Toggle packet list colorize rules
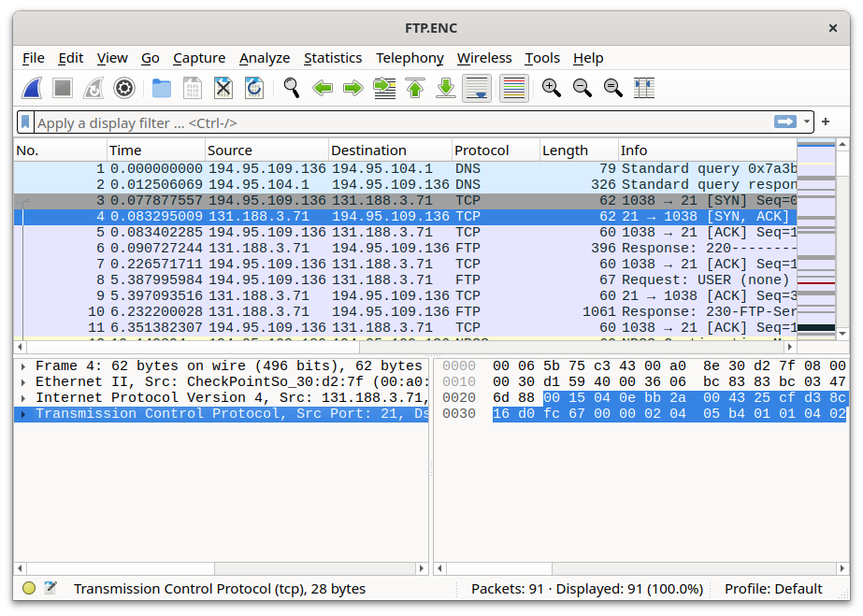Viewport: 863px width, 616px height. (x=513, y=88)
